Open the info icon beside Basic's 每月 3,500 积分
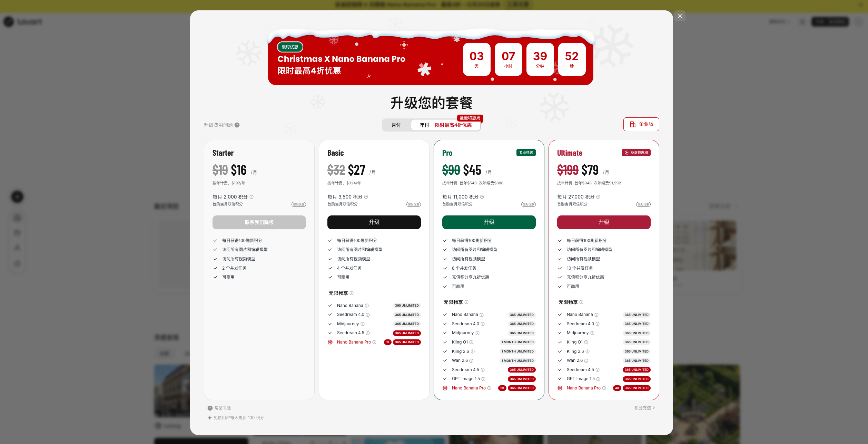868x444 pixels. click(366, 197)
